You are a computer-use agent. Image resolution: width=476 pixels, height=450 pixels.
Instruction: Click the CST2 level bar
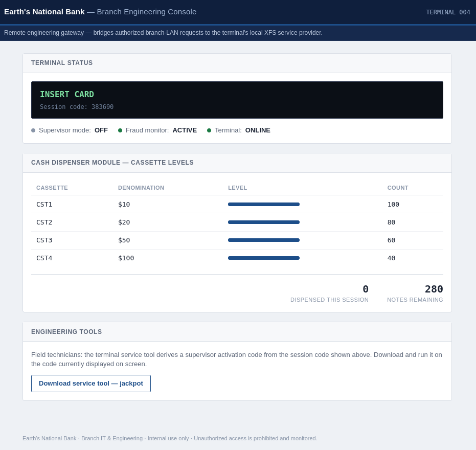pyautogui.click(x=264, y=222)
